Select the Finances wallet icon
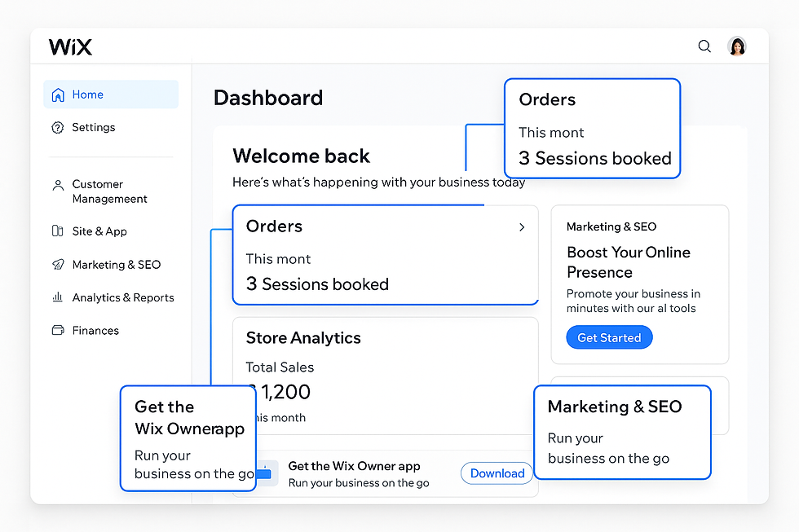The width and height of the screenshot is (799, 532). click(x=58, y=330)
